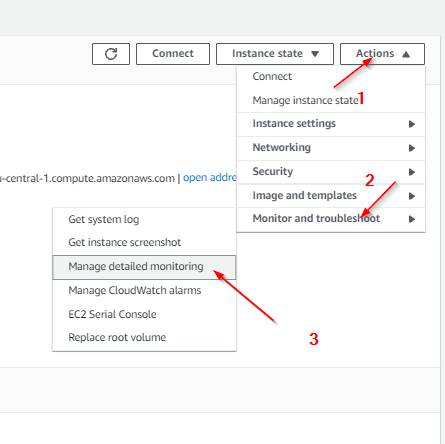Click arrow beside Image and templates
The image size is (445, 444).
click(x=412, y=196)
